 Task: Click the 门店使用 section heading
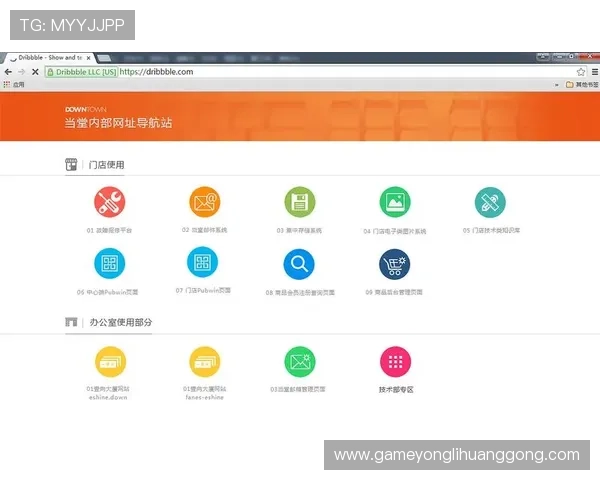coord(106,165)
